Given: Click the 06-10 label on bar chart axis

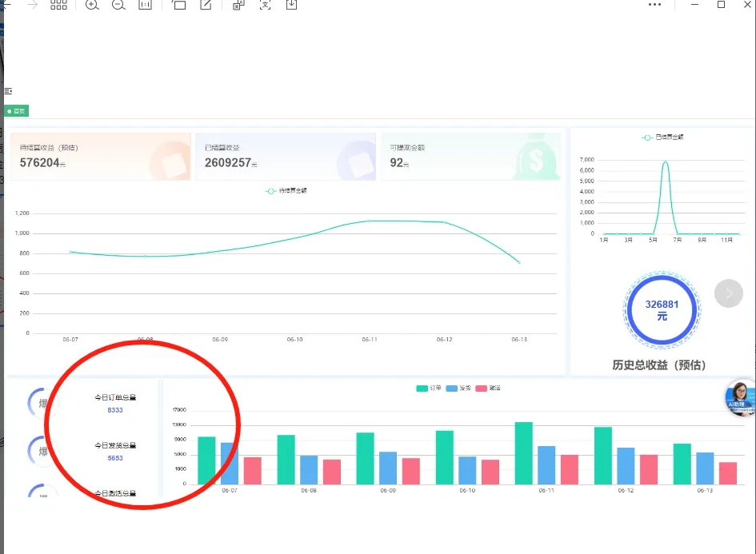Looking at the screenshot, I should (x=467, y=490).
